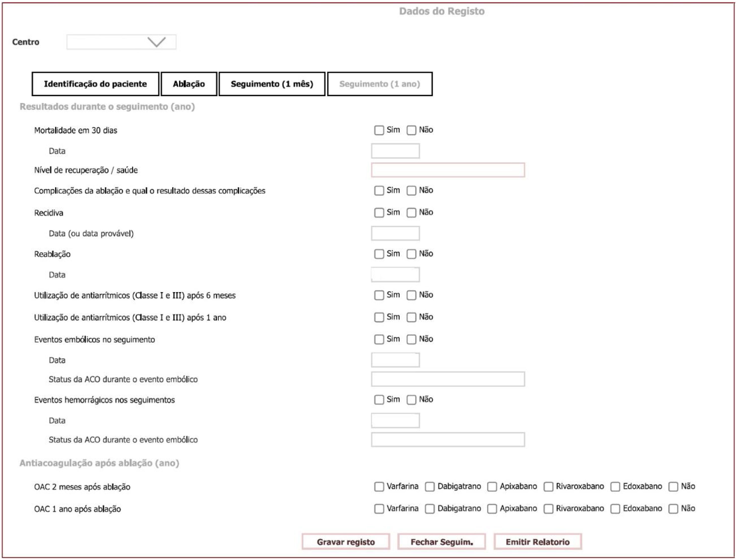The image size is (737, 560).
Task: Click the Nível de recuperação / saúde field
Action: (448, 170)
